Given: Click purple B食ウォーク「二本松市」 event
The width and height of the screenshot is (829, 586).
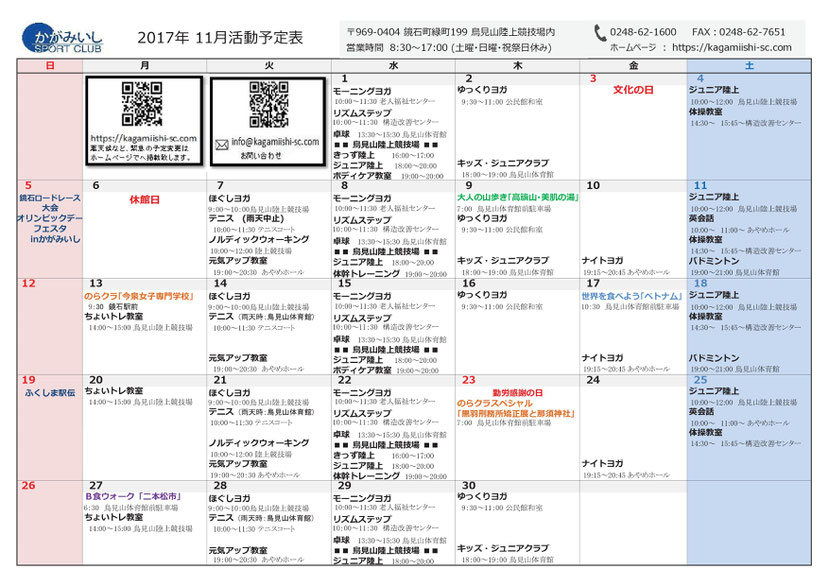Looking at the screenshot, I should (x=134, y=496).
